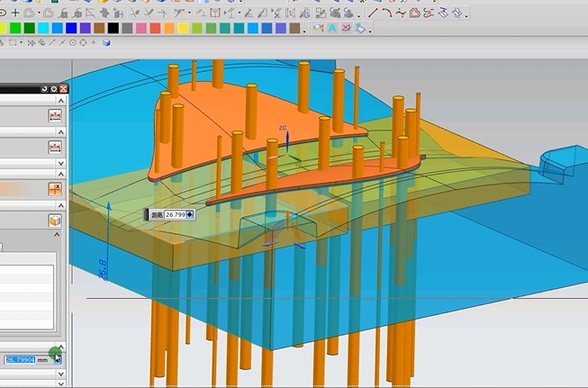Expand the downward chevron dialog section
Viewport: 588px width, 388px height.
60,163
